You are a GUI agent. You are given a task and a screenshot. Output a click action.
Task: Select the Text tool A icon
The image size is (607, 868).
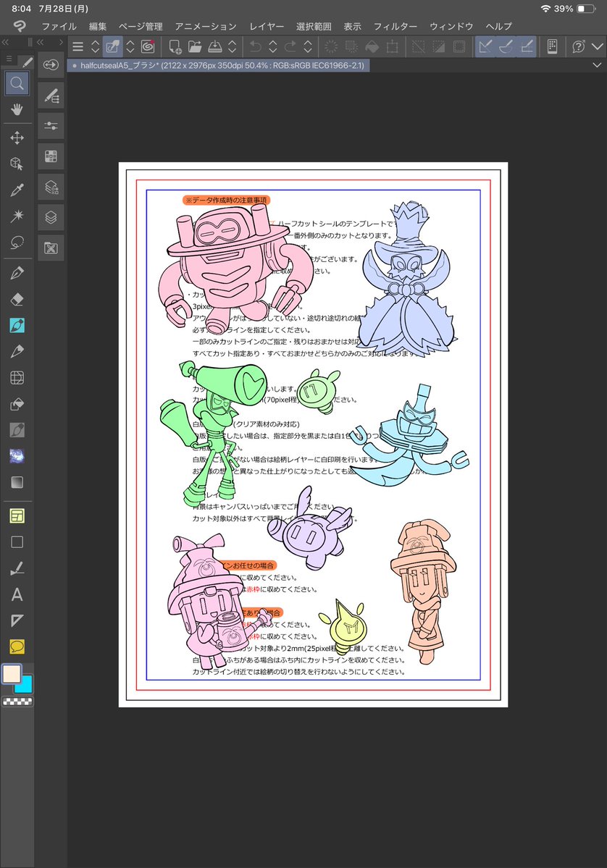(x=17, y=594)
